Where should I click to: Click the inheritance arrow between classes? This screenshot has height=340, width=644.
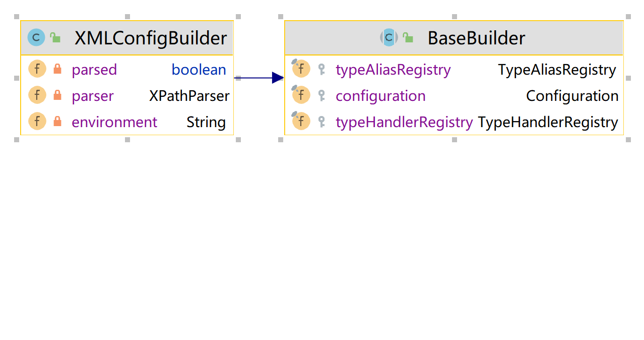click(258, 78)
